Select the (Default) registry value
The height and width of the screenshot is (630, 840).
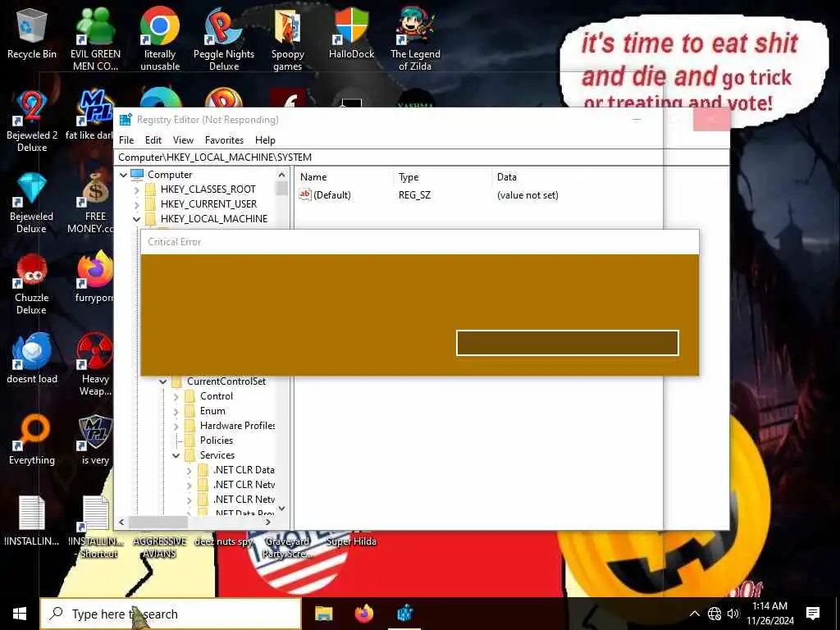pos(325,195)
